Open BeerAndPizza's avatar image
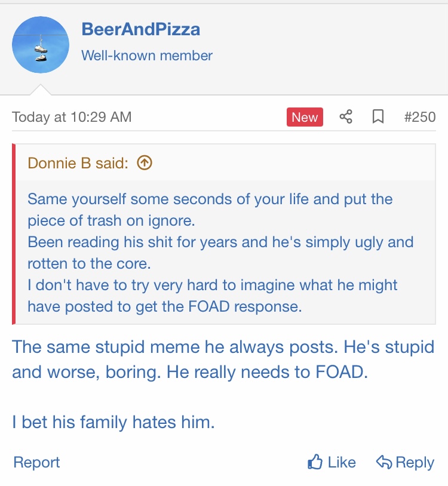 [41, 45]
